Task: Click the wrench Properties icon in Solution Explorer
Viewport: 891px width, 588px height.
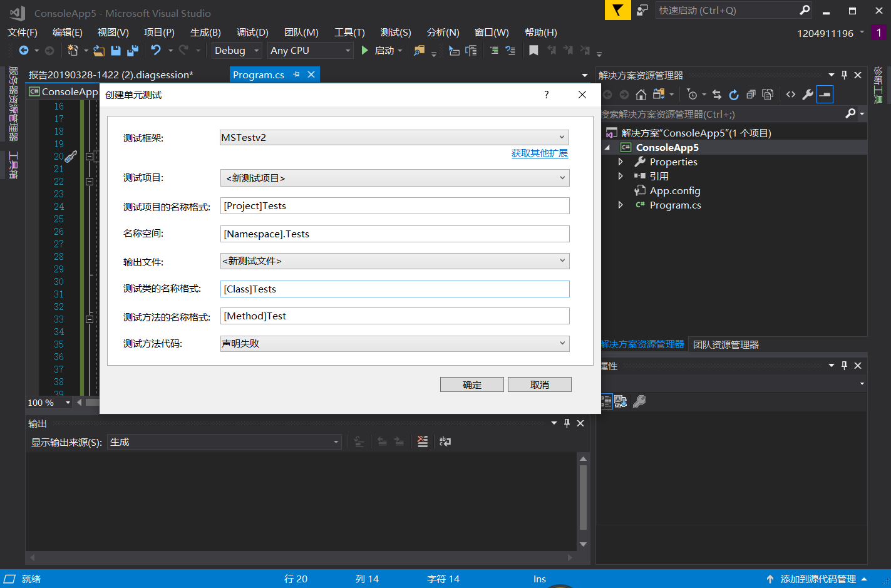Action: [808, 95]
